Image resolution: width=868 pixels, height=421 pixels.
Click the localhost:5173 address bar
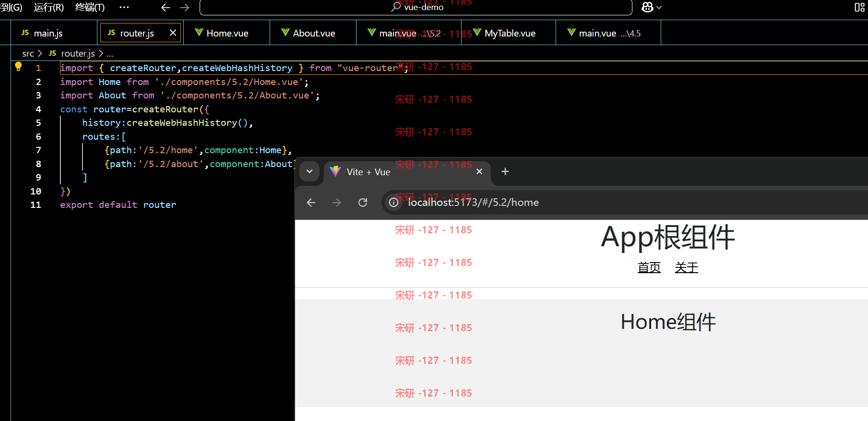click(624, 203)
